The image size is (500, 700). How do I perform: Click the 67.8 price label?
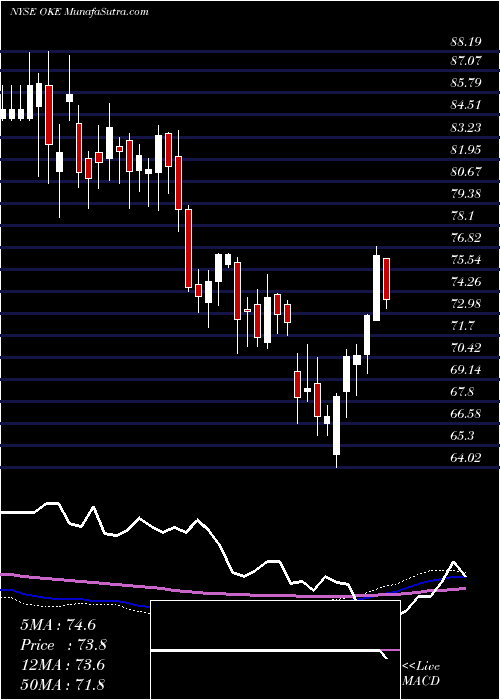tap(463, 392)
